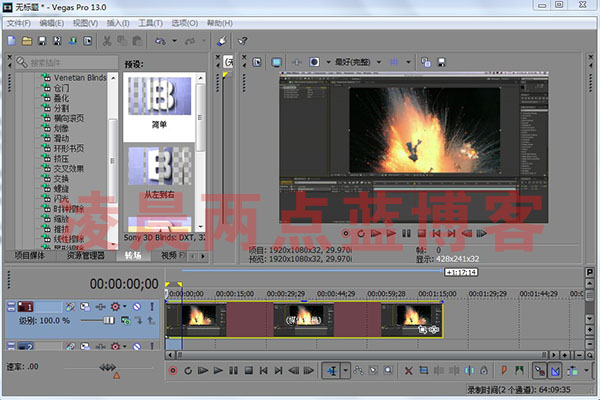
Task: Open the 工具(T) menu
Action: (x=150, y=23)
